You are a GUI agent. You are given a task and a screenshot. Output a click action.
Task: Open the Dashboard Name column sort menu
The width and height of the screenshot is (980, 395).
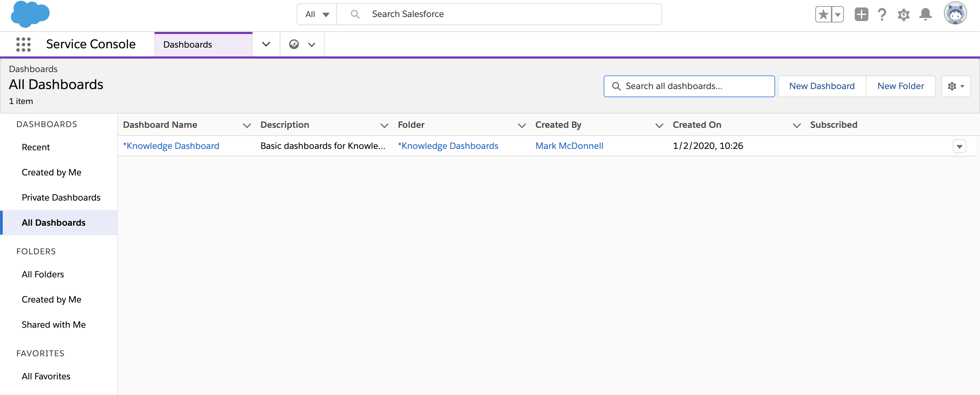[246, 125]
